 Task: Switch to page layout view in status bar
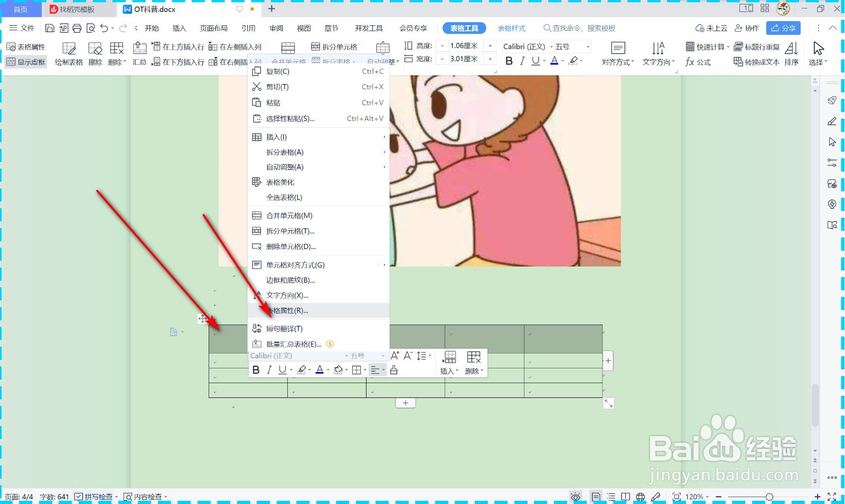click(x=596, y=497)
